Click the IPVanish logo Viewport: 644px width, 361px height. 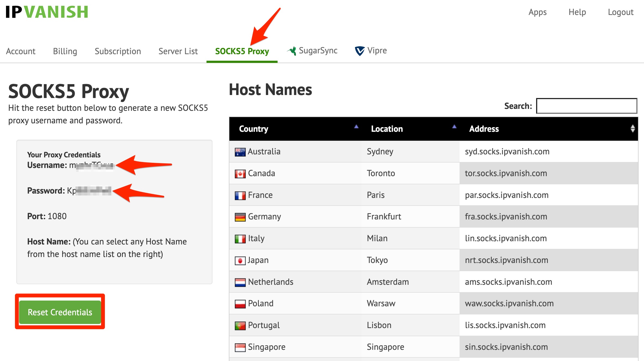[47, 12]
